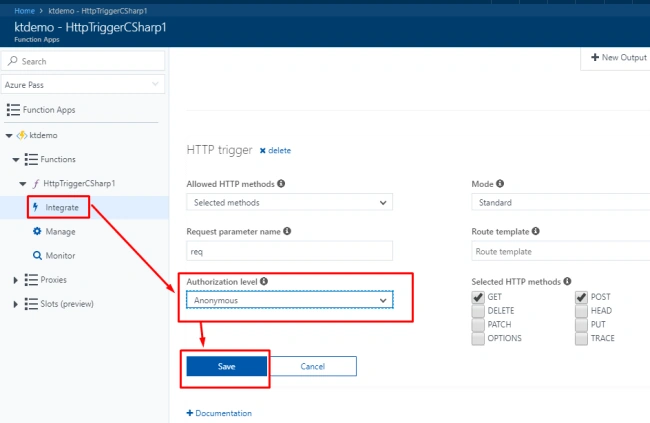Viewport: 650px width, 423px height.
Task: Expand the Proxies tree node arrow
Action: tap(15, 280)
